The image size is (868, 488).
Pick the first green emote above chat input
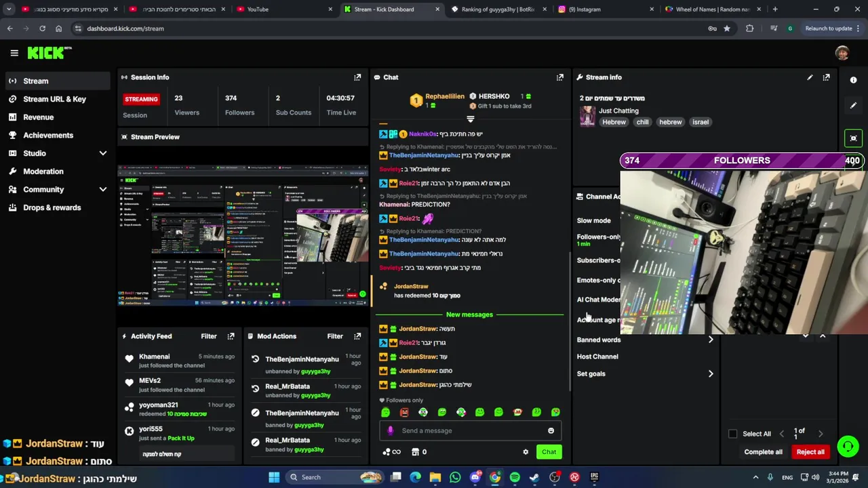click(x=385, y=412)
